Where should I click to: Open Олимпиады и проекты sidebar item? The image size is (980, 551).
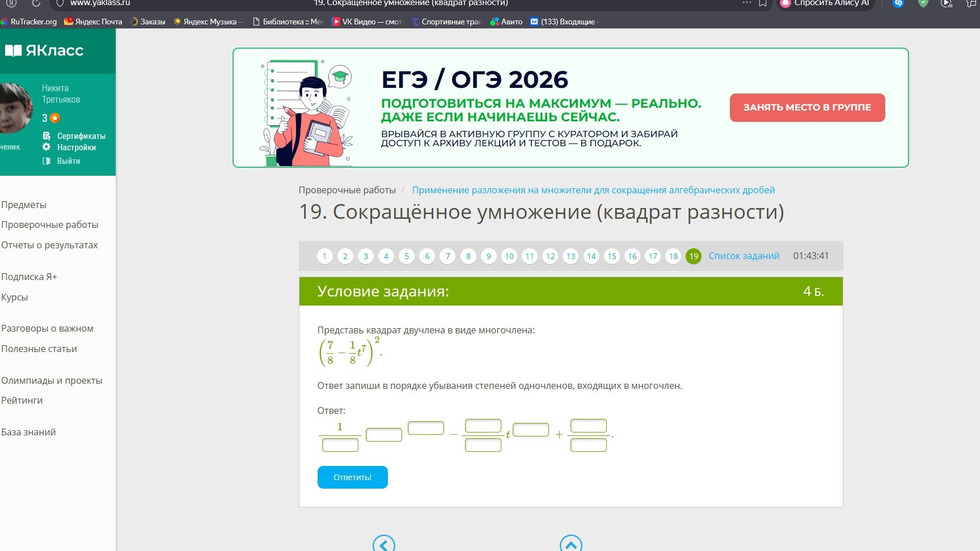pyautogui.click(x=52, y=380)
